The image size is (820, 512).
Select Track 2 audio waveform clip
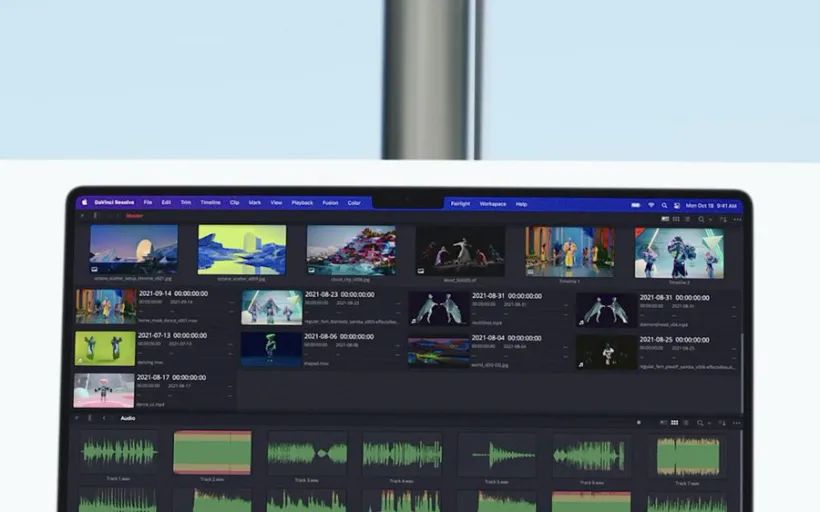(x=212, y=453)
